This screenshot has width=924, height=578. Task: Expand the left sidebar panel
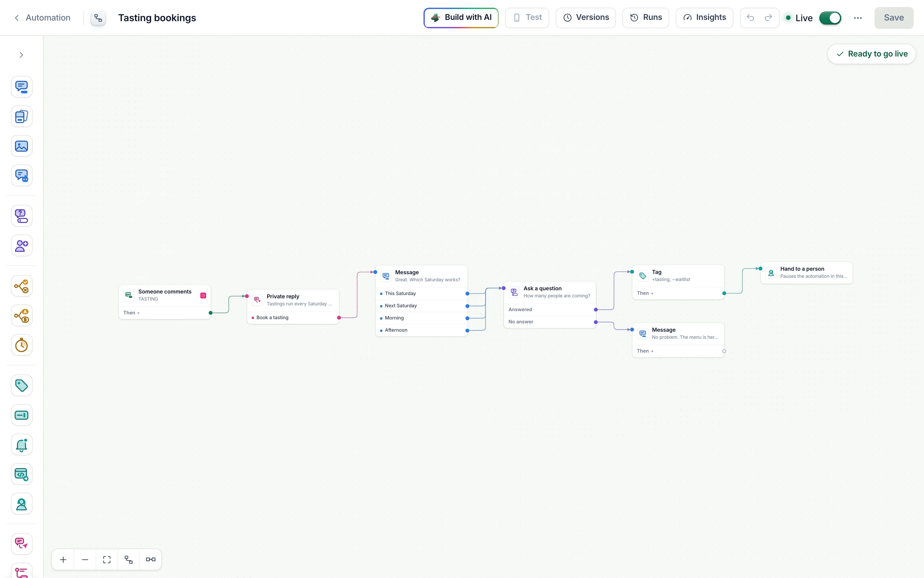pyautogui.click(x=21, y=55)
